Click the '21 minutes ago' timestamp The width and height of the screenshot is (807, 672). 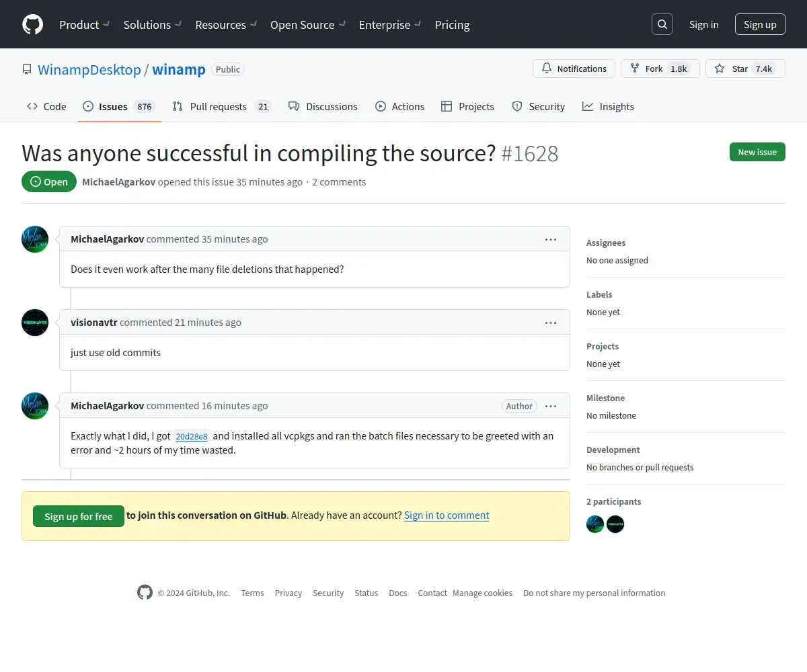pos(208,322)
